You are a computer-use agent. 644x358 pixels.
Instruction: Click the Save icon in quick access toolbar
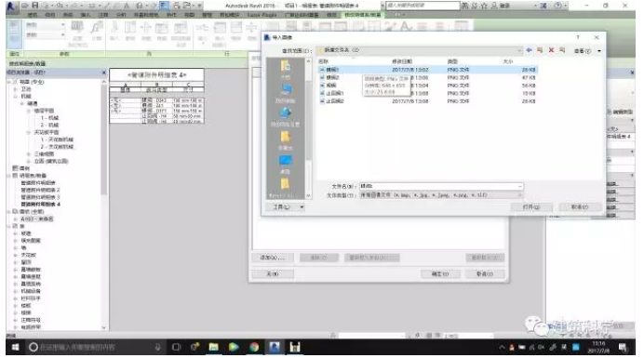point(35,6)
